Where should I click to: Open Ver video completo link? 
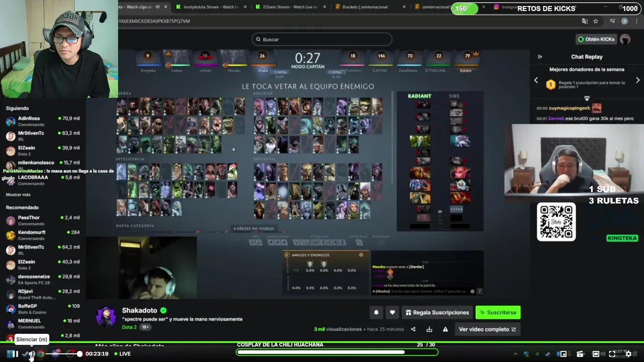pos(487,329)
